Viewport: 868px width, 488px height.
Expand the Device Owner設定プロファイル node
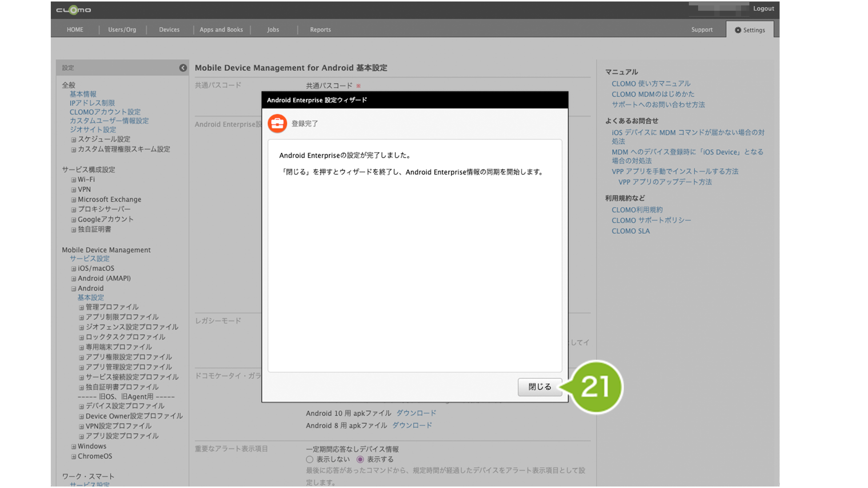point(82,417)
